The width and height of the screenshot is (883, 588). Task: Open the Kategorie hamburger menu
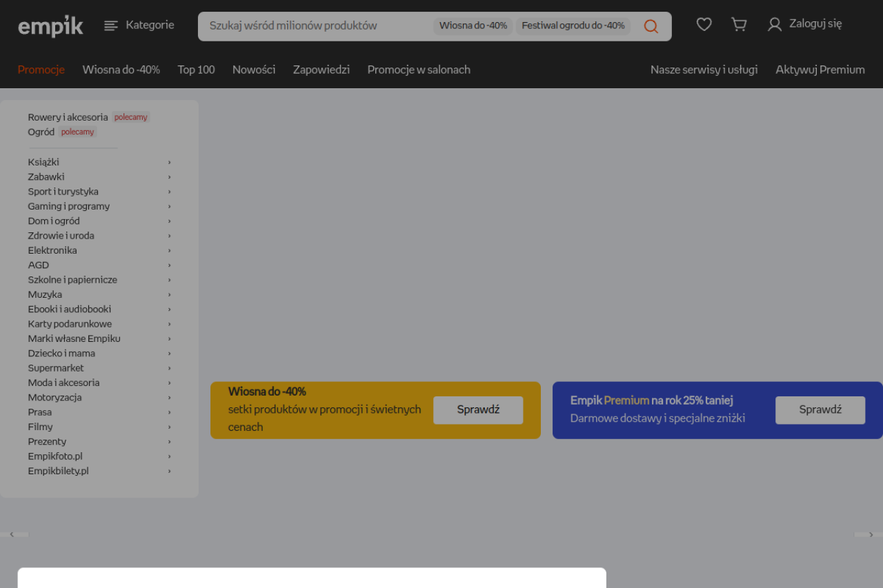point(111,26)
